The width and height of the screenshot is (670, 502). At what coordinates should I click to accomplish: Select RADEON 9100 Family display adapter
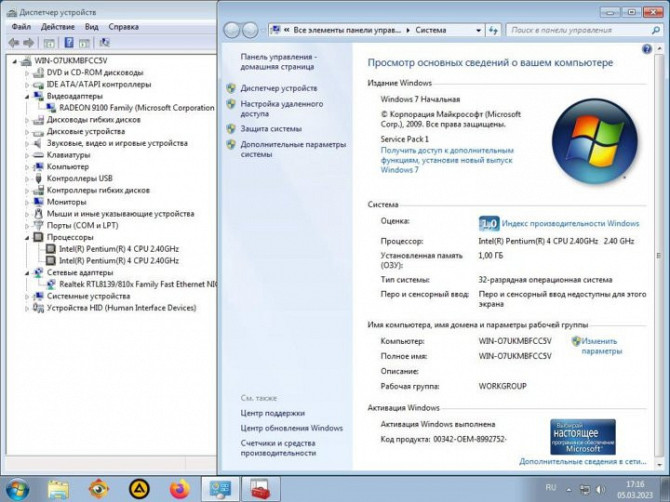(x=136, y=108)
